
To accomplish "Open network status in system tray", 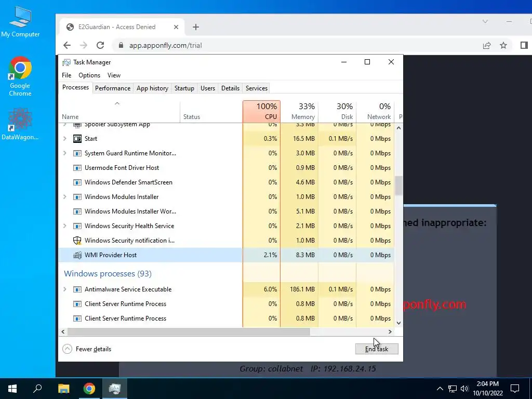I will point(453,389).
